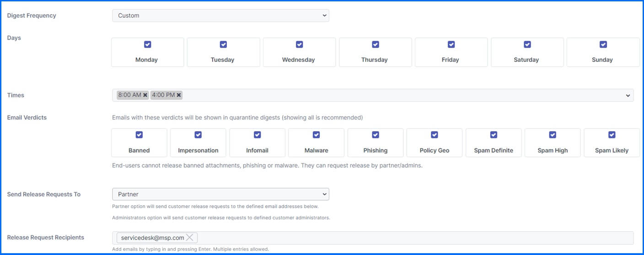Toggle the Malware verdict checkbox
This screenshot has height=255, width=644.
[x=316, y=135]
